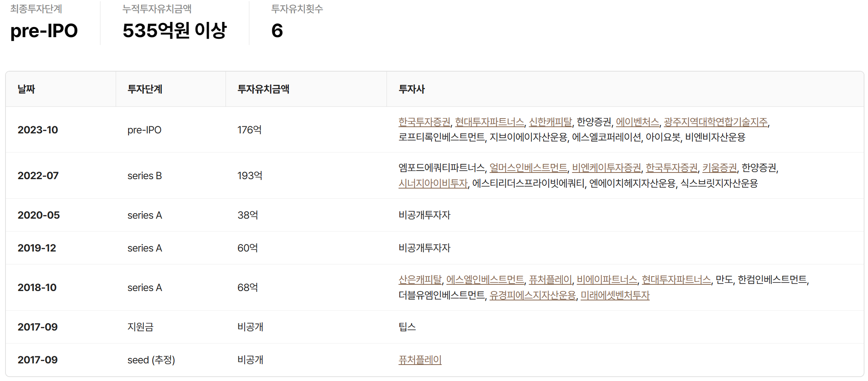Open the 시너지아이비투자 link
The height and width of the screenshot is (381, 868).
click(x=433, y=183)
